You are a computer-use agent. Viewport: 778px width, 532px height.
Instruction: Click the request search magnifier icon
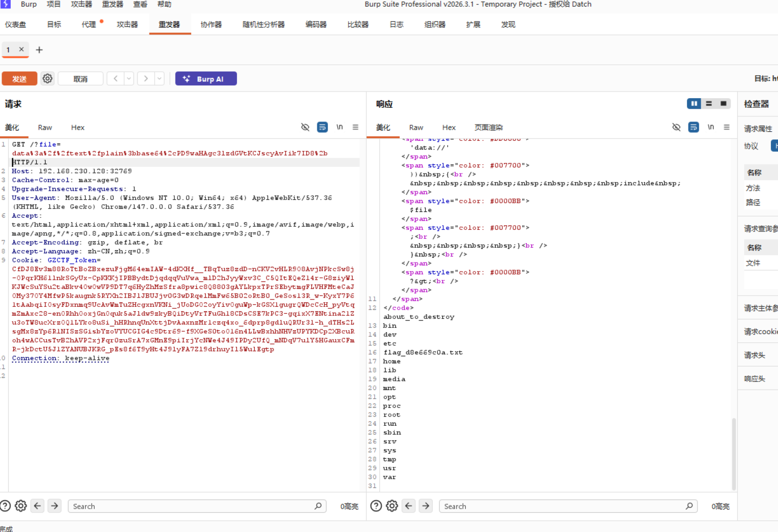click(x=318, y=506)
